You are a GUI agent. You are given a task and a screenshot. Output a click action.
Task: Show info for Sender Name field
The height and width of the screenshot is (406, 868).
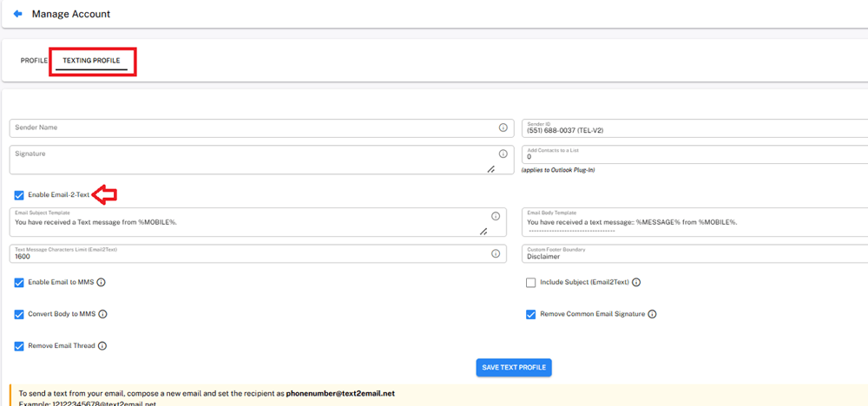(503, 128)
